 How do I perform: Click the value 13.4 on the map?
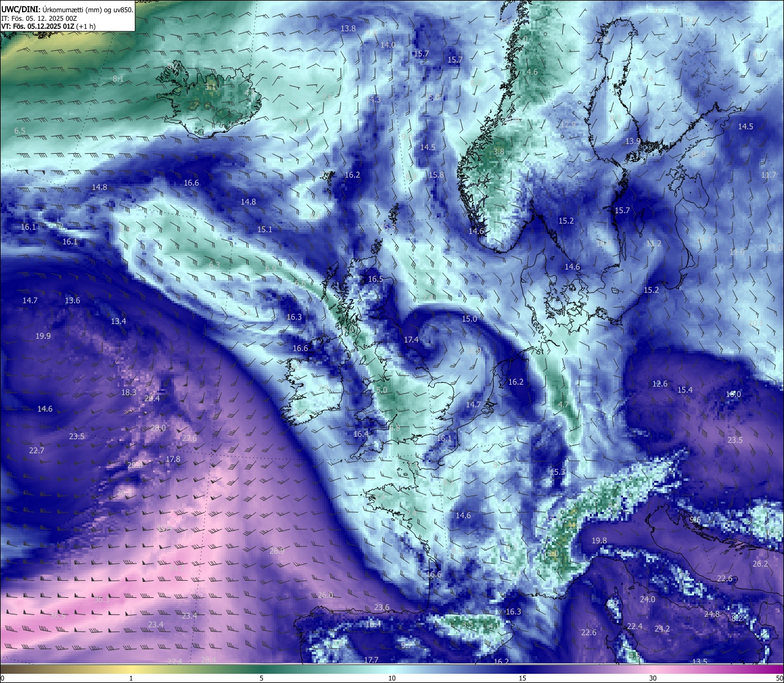(x=118, y=322)
